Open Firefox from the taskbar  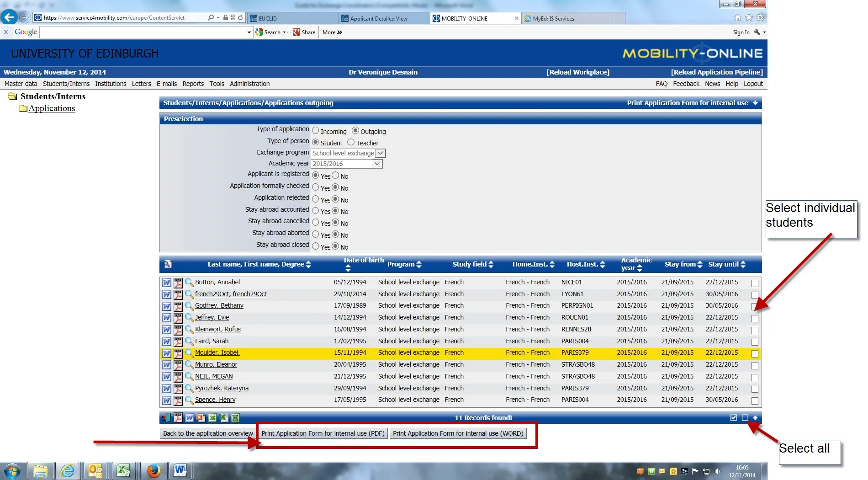pos(154,470)
